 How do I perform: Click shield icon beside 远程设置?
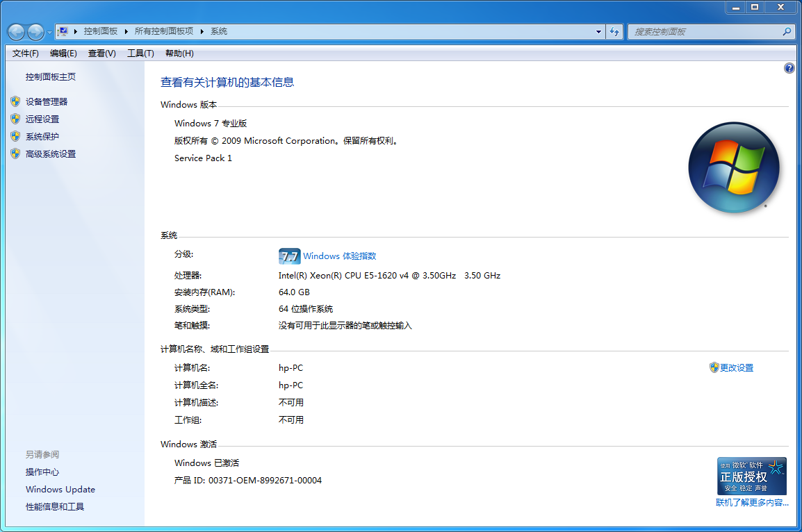(x=15, y=119)
